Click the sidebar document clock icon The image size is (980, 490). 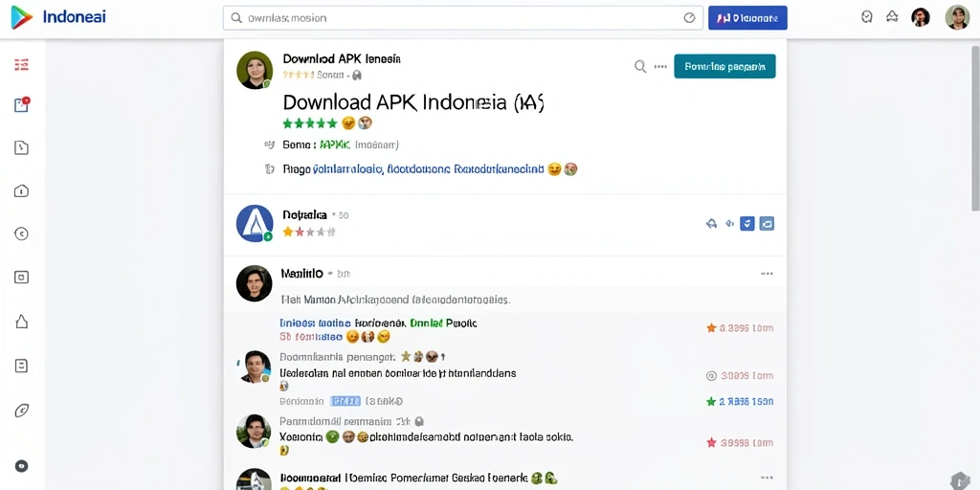(x=22, y=147)
